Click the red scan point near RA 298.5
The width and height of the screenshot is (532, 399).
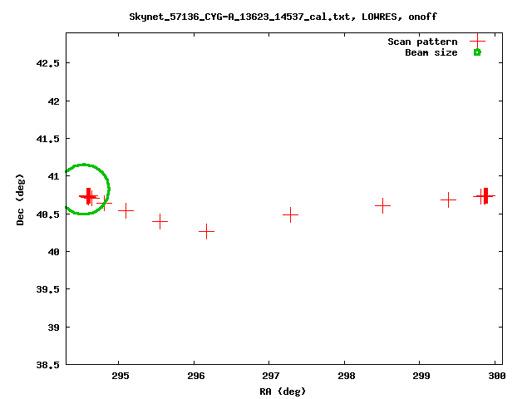382,205
